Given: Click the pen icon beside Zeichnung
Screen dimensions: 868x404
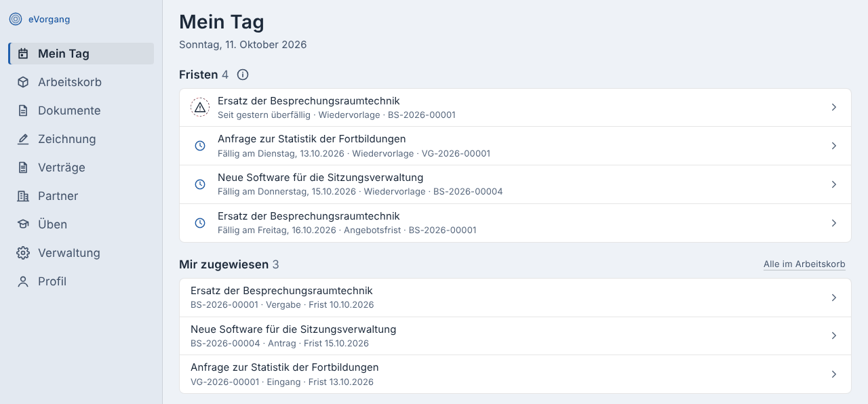Looking at the screenshot, I should [23, 139].
